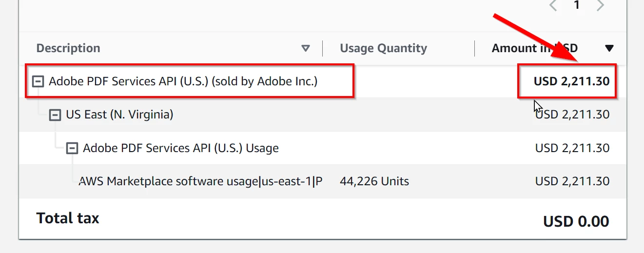Select the US East (N. Virginia) label
Image resolution: width=644 pixels, height=253 pixels.
click(119, 115)
